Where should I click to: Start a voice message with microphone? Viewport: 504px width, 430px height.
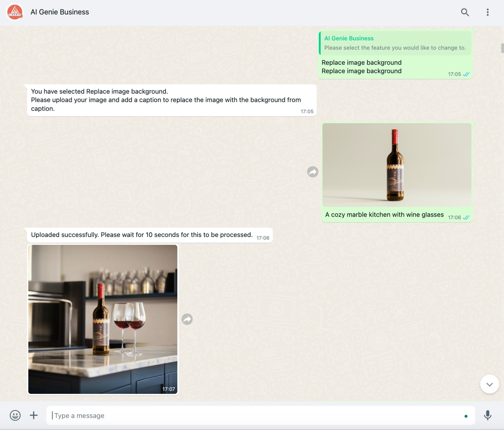coord(488,415)
